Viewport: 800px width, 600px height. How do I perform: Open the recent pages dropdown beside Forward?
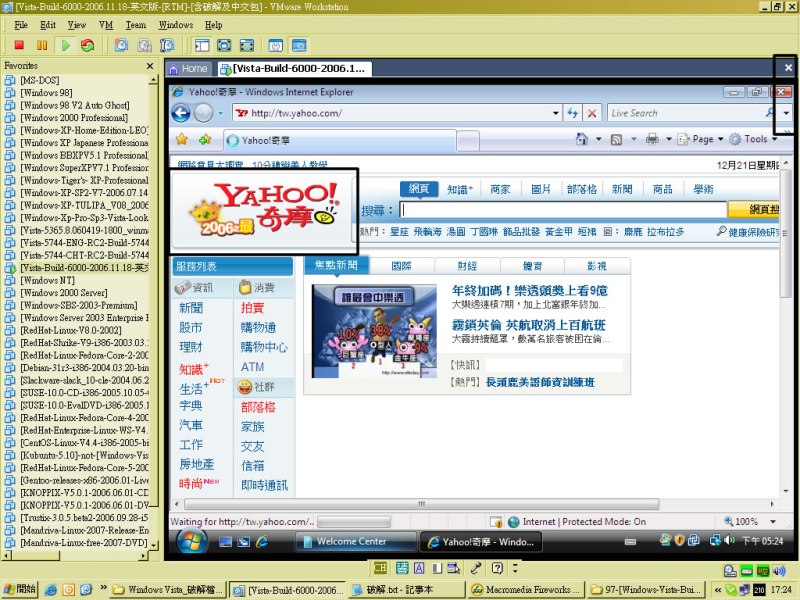[x=220, y=113]
